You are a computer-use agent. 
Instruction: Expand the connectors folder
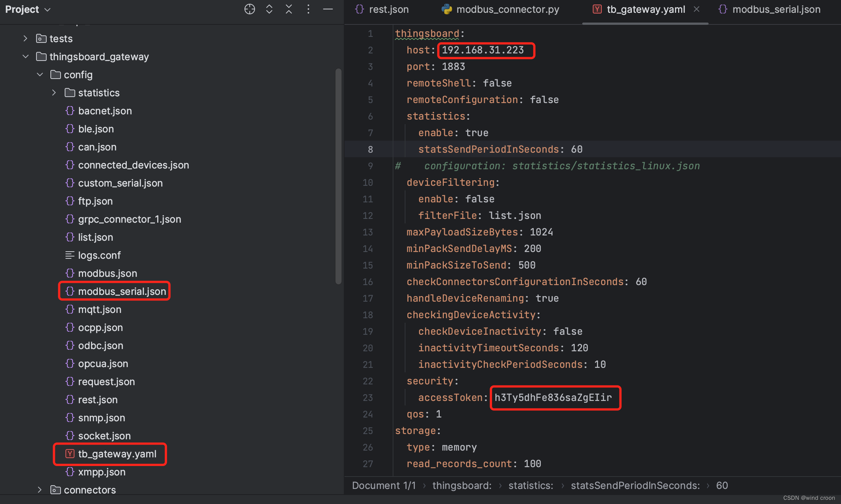[40, 490]
